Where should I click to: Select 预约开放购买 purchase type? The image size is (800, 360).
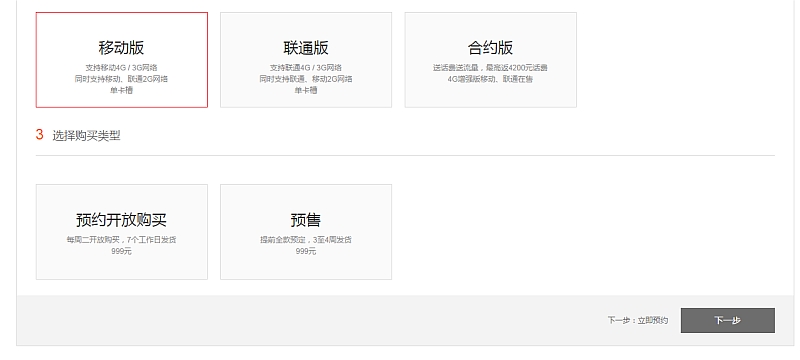click(121, 232)
